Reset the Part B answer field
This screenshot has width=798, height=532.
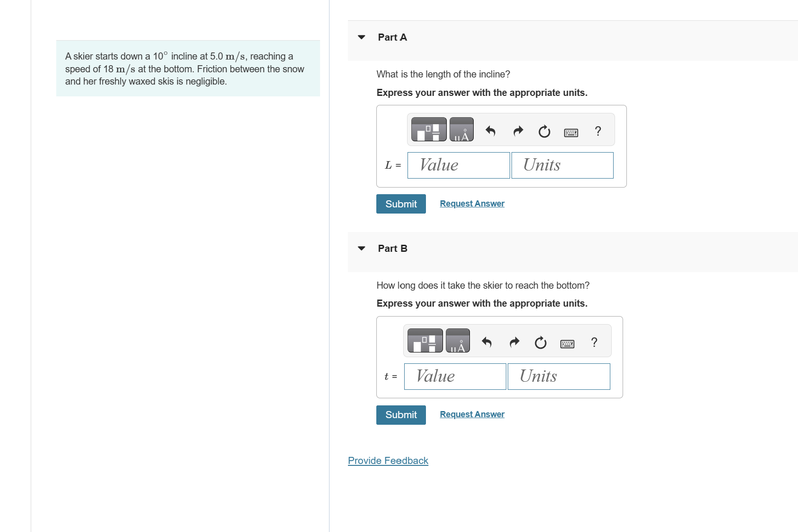click(540, 343)
